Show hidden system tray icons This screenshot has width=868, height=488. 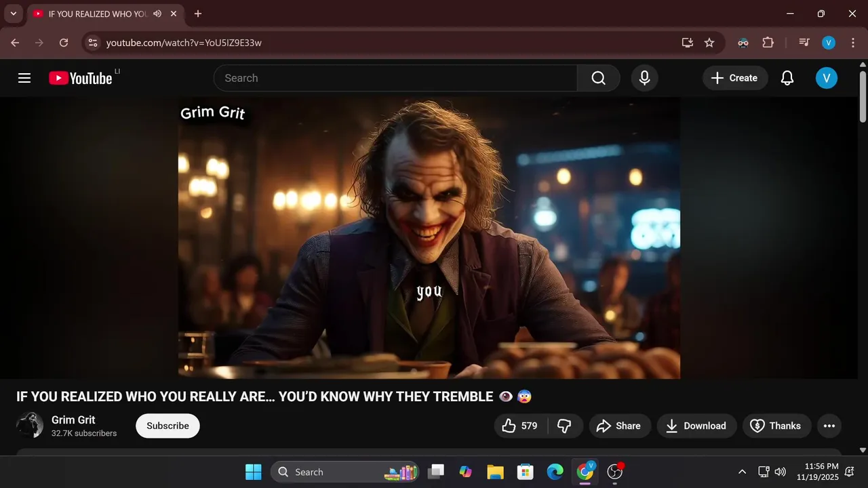pyautogui.click(x=742, y=472)
